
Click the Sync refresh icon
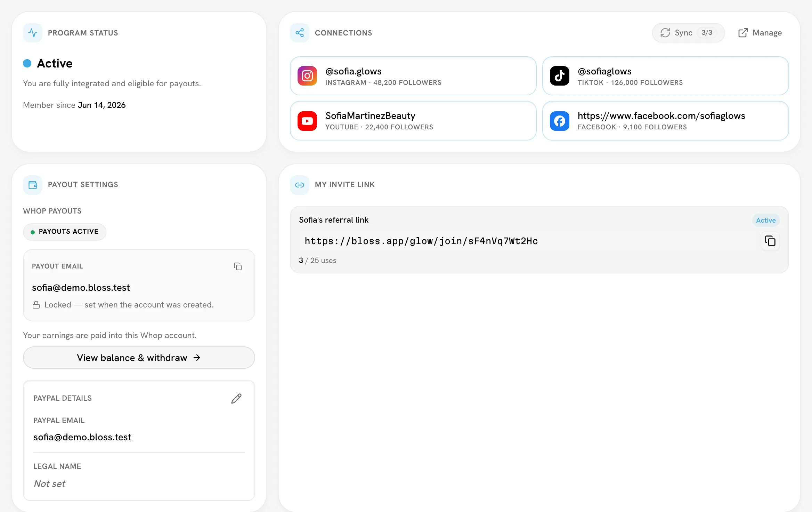665,33
